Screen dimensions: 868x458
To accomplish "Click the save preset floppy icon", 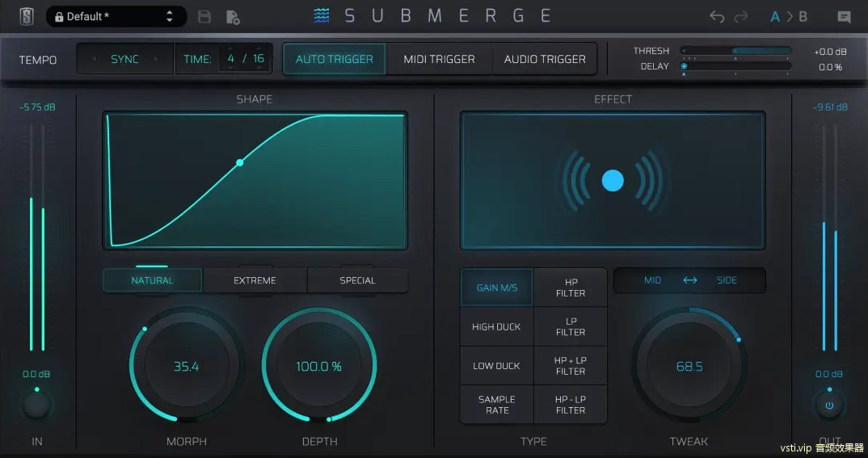I will pos(204,17).
